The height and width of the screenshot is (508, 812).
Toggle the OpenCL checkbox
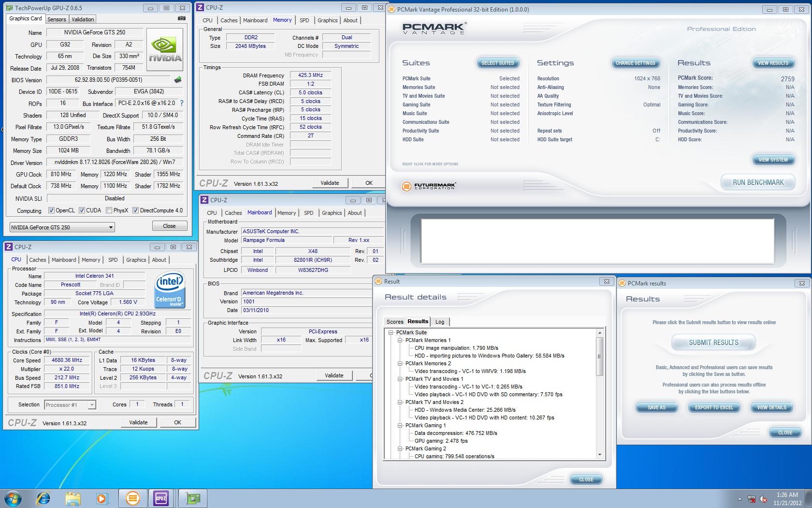pos(51,210)
